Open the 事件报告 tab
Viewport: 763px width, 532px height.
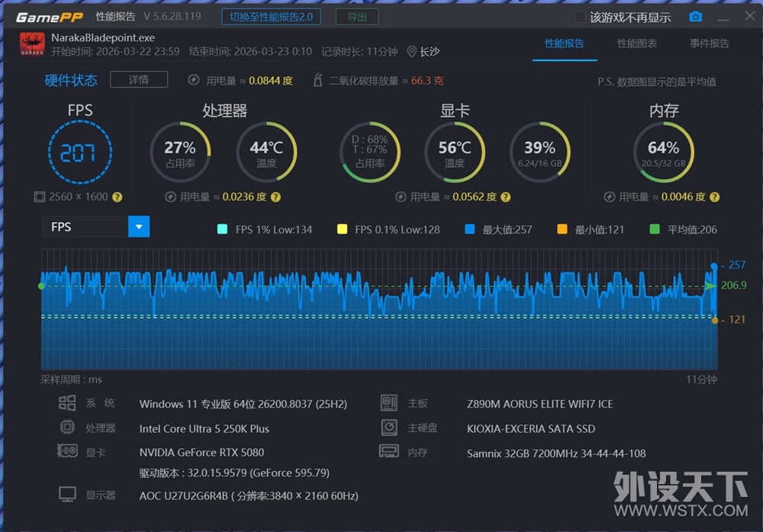tap(709, 44)
